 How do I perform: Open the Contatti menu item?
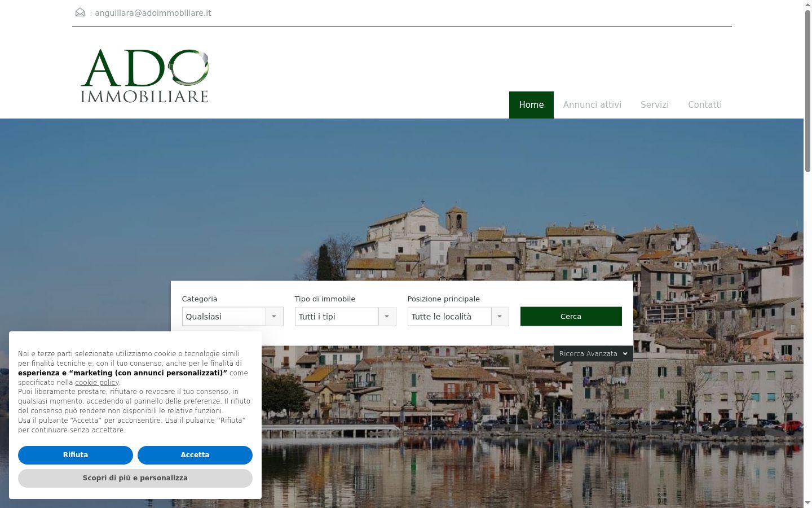705,105
